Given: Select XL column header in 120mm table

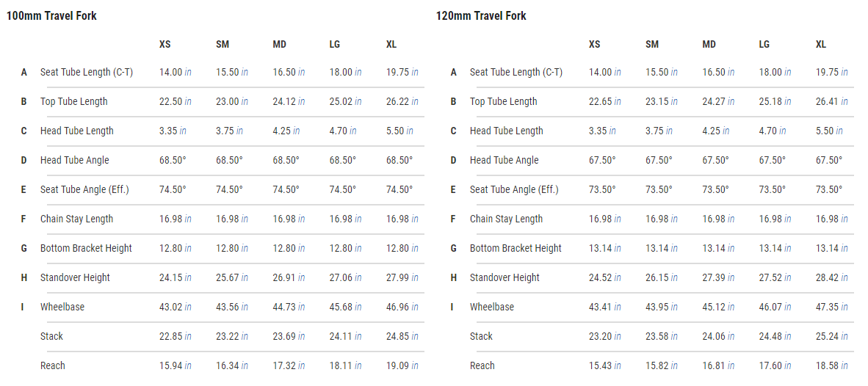Looking at the screenshot, I should tap(821, 44).
